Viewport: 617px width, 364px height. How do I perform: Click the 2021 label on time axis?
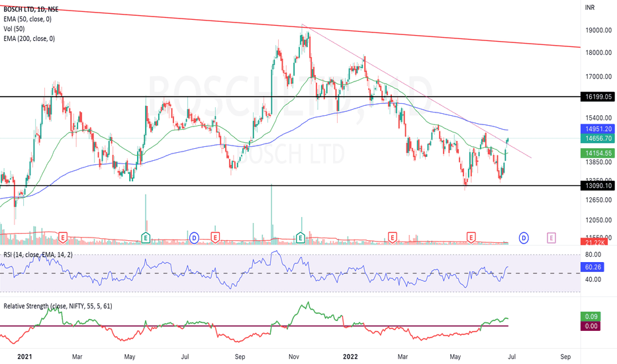[24, 357]
